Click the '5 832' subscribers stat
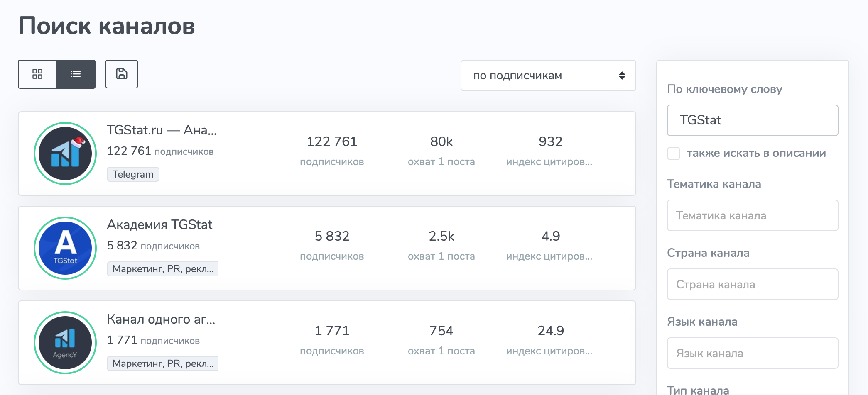The height and width of the screenshot is (395, 868). tap(332, 236)
